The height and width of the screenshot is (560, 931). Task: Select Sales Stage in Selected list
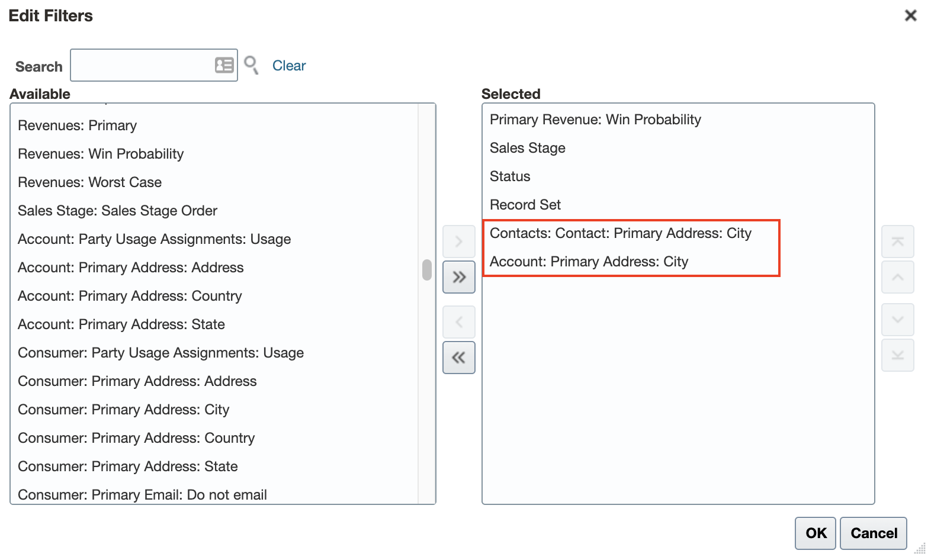(527, 148)
